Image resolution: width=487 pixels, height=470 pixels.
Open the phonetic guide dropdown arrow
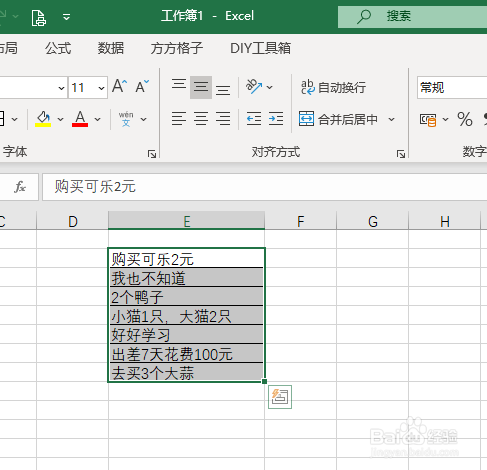coord(143,119)
